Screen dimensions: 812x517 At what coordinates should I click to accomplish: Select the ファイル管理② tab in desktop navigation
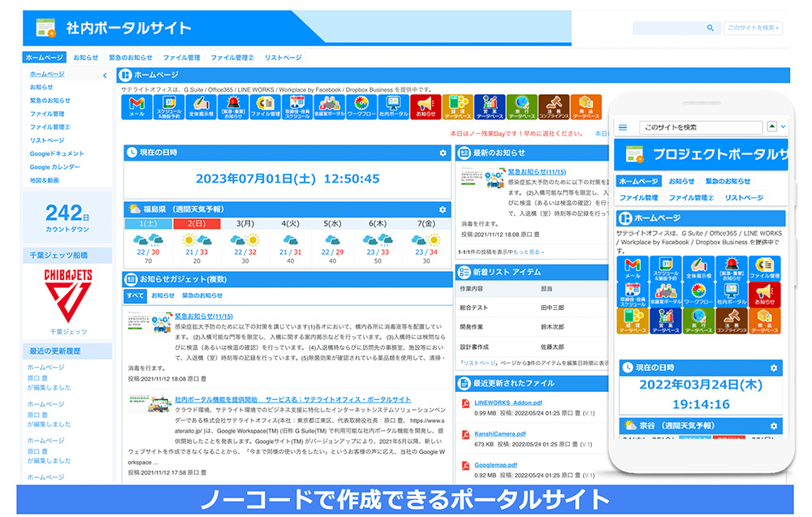pyautogui.click(x=232, y=58)
